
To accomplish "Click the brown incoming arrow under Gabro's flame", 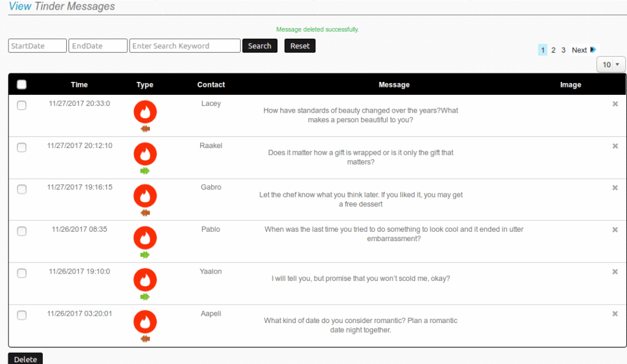I will click(x=145, y=213).
